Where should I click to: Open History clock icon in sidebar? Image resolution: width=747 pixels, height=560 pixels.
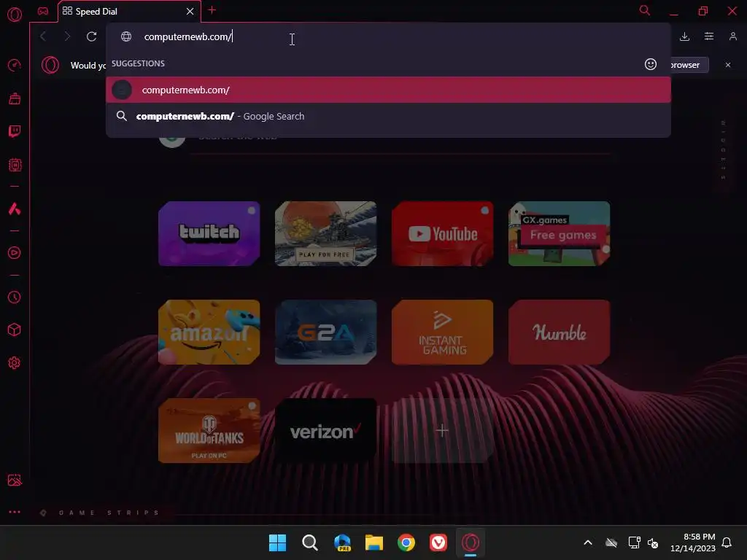pyautogui.click(x=15, y=297)
